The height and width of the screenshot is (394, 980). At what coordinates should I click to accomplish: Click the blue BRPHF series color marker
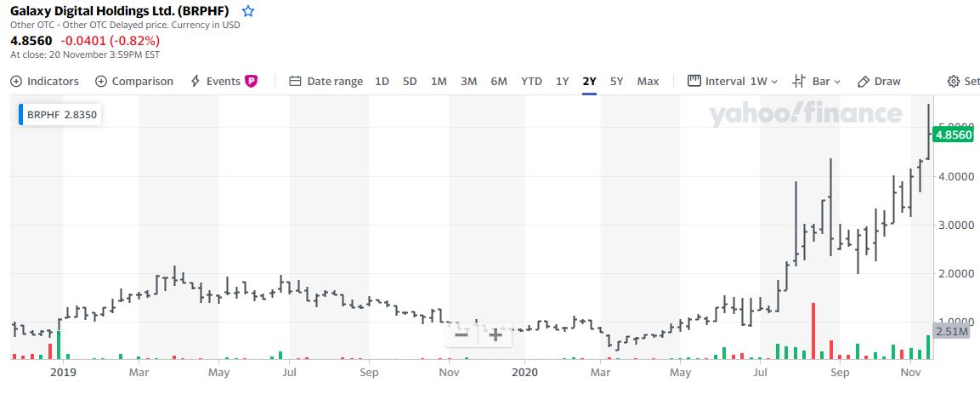tap(21, 115)
